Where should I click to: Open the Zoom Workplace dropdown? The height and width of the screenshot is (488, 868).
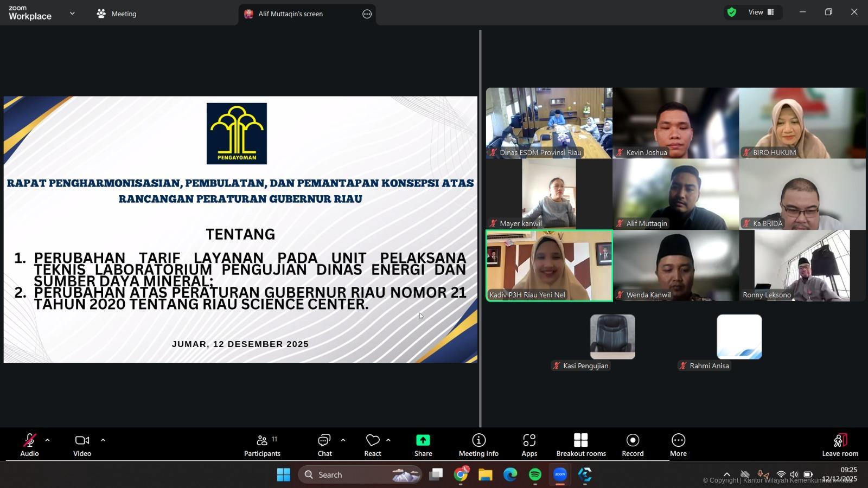72,13
